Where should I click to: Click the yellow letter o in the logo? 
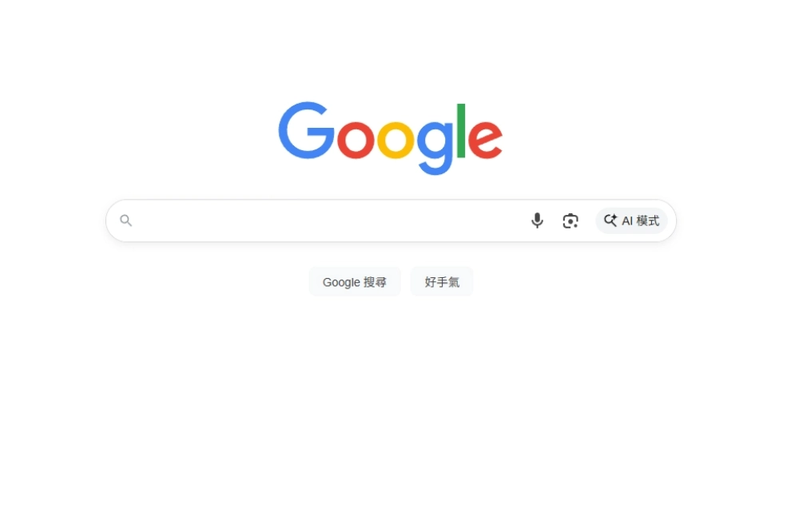tap(395, 140)
